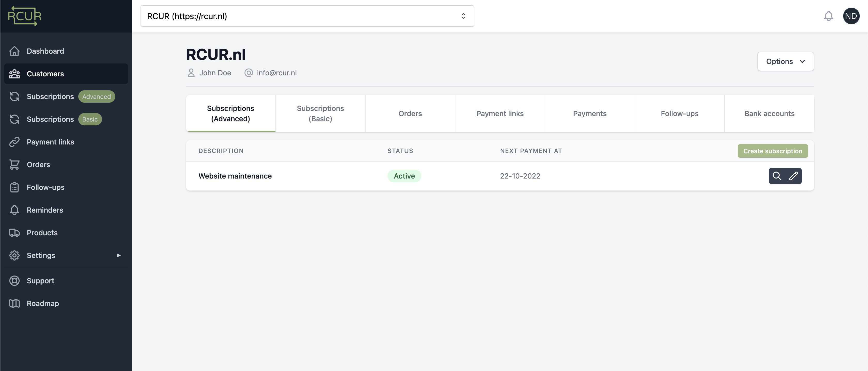
Task: Open Follow-ups in the sidebar
Action: (66, 187)
